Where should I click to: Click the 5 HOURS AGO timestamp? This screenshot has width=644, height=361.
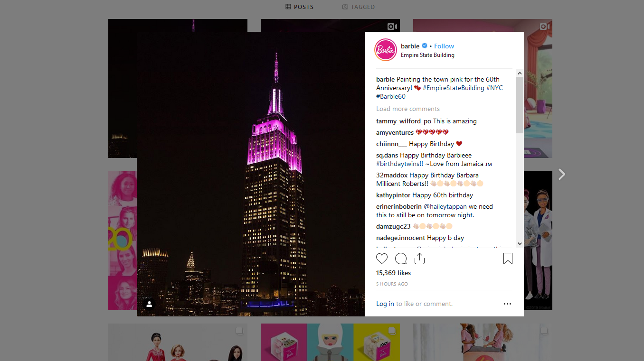coord(392,284)
